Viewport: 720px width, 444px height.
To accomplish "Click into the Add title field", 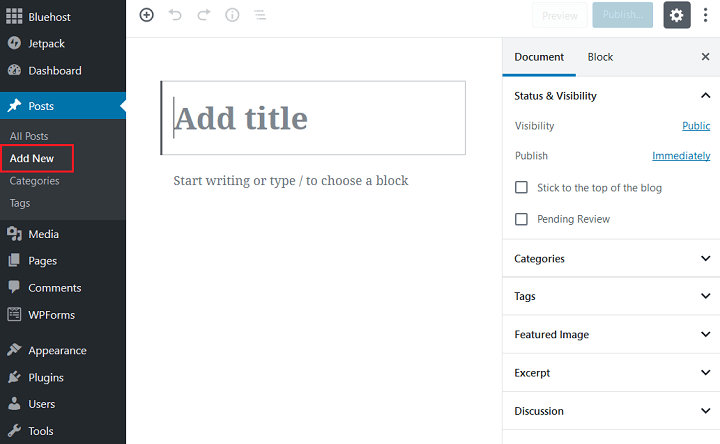I will pyautogui.click(x=313, y=118).
